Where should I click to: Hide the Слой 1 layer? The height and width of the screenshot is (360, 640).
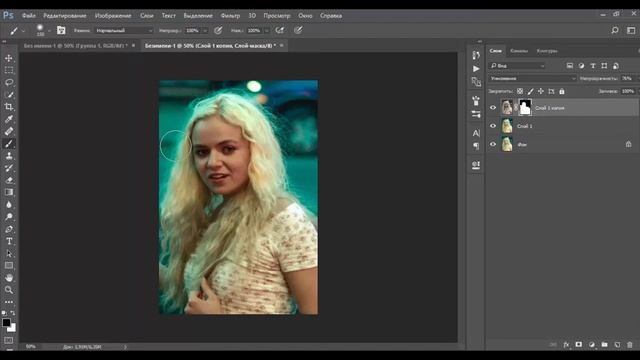493,126
